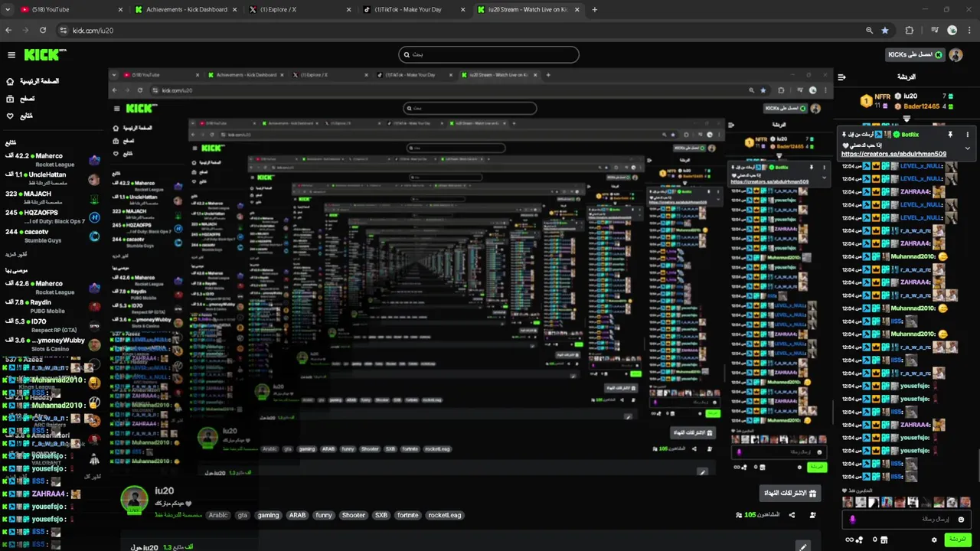Click the NFFR first-place badge in the leaderboard
The image size is (980, 551).
[x=866, y=101]
